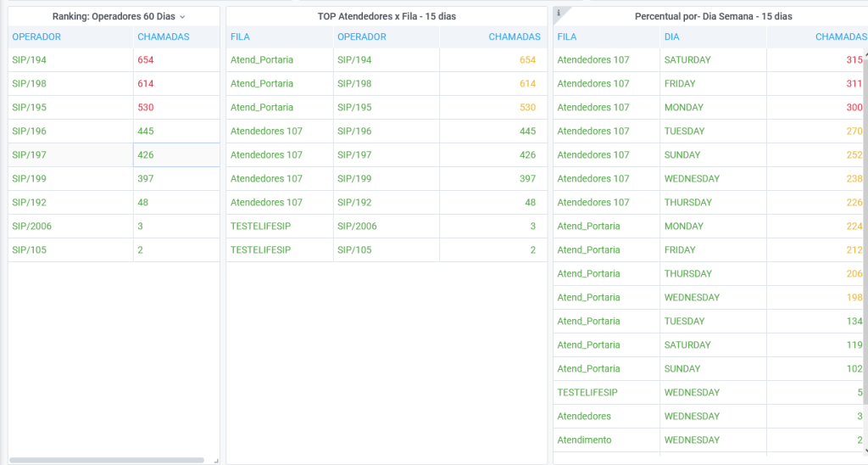Click SIP/2006 in the Ranking operator column
The width and height of the screenshot is (868, 465).
coord(32,227)
